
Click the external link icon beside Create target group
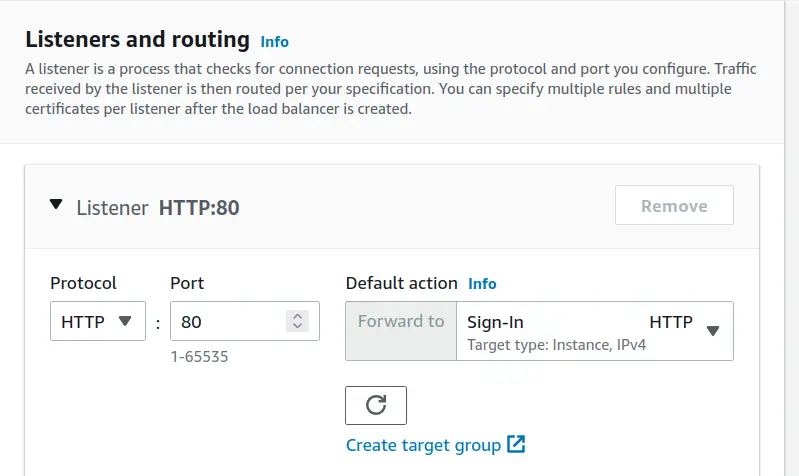tap(516, 444)
